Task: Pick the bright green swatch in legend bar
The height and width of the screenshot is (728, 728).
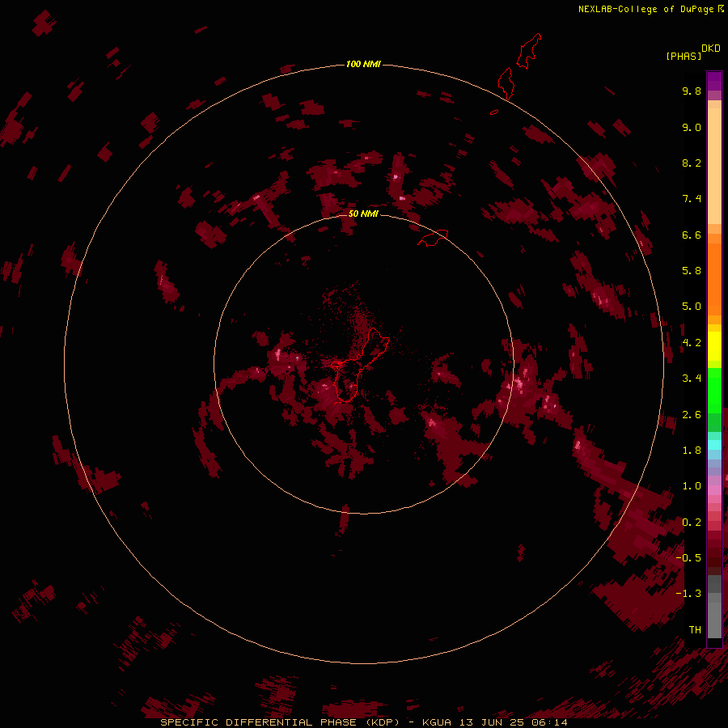Action: pyautogui.click(x=714, y=391)
